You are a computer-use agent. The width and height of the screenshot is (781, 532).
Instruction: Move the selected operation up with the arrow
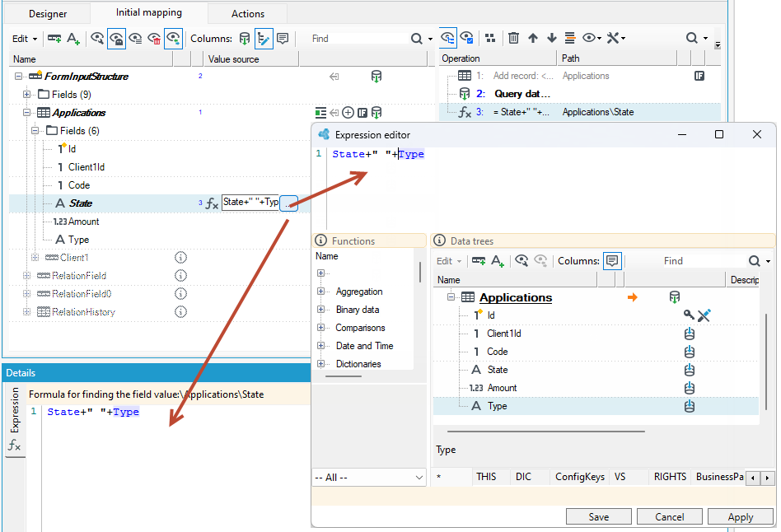(x=533, y=38)
